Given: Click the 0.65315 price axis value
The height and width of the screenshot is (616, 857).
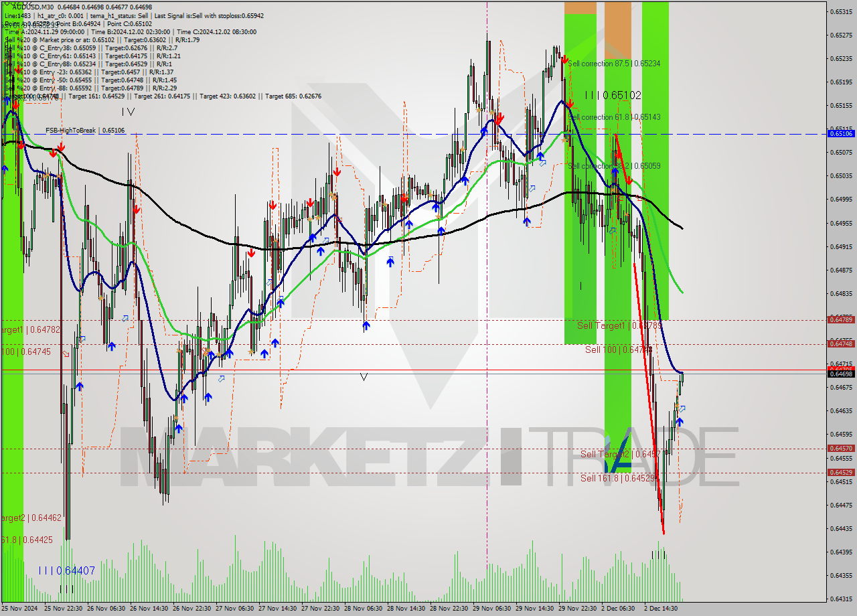Looking at the screenshot, I should 841,11.
